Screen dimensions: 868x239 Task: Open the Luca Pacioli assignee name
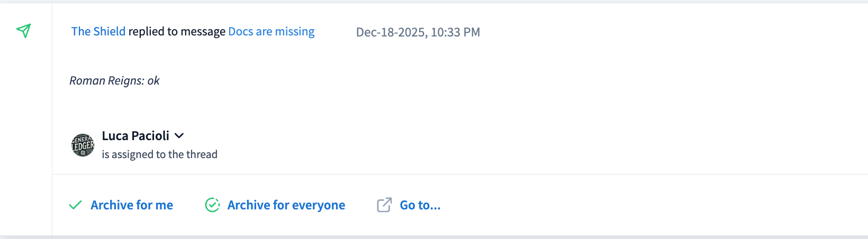(135, 136)
